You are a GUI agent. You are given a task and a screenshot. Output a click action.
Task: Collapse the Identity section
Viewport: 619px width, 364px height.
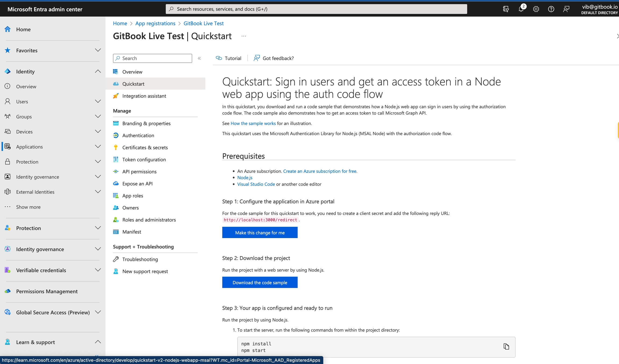point(98,71)
